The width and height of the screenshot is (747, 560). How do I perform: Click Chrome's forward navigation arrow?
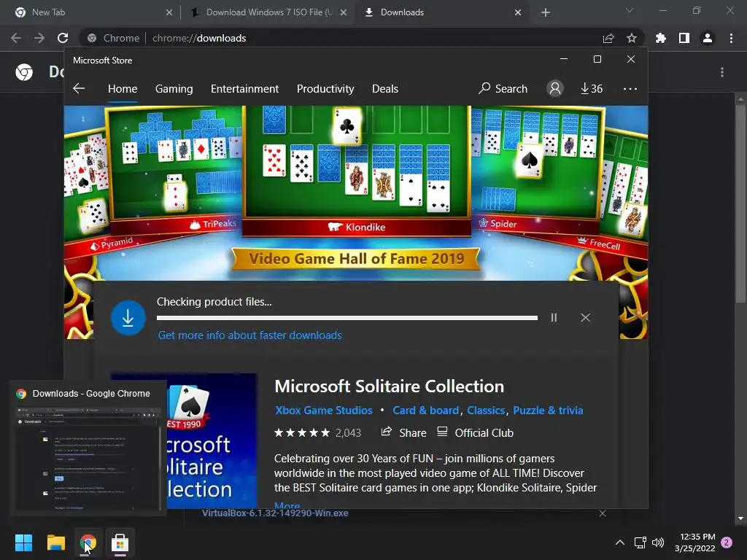click(39, 38)
